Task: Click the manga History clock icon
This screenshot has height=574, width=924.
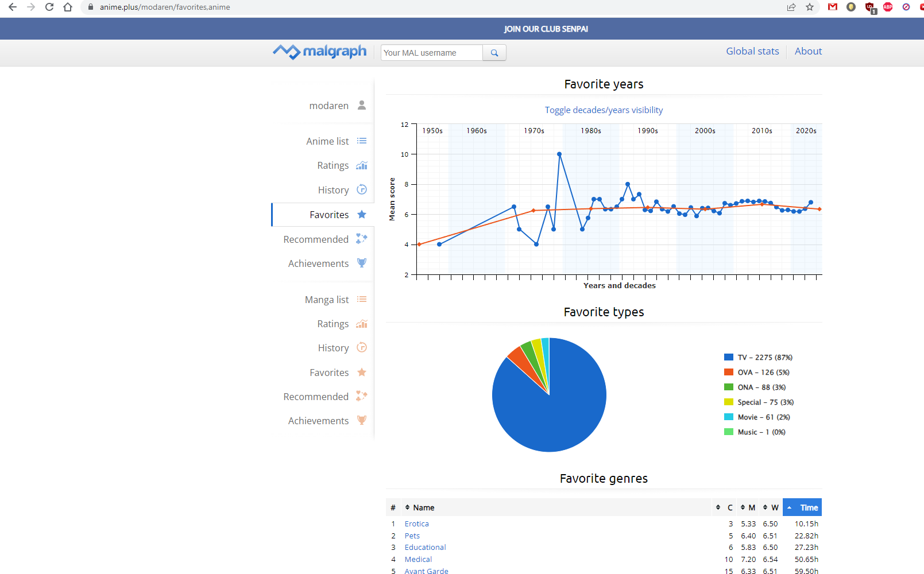Action: pos(362,347)
